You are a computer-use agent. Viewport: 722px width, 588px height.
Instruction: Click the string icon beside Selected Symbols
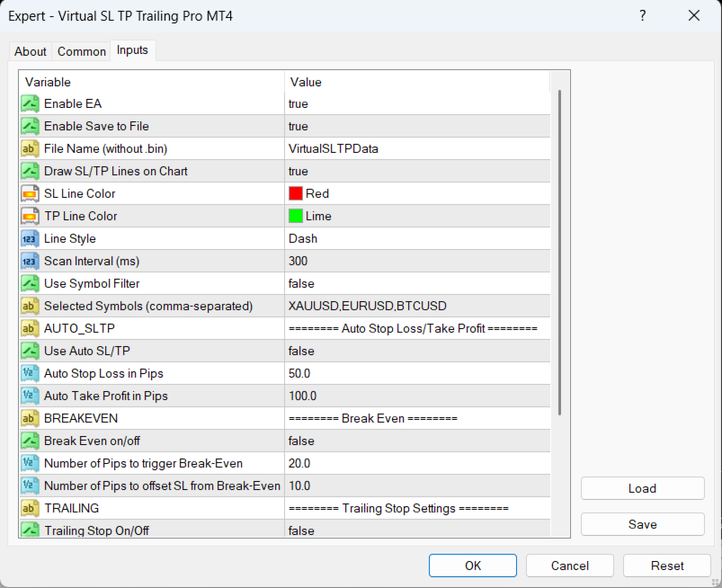pos(30,307)
